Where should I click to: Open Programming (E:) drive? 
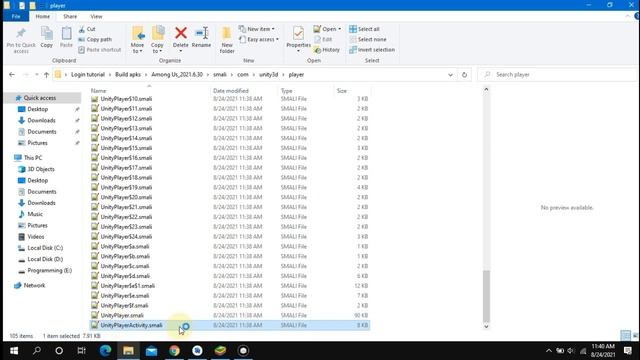(x=49, y=270)
